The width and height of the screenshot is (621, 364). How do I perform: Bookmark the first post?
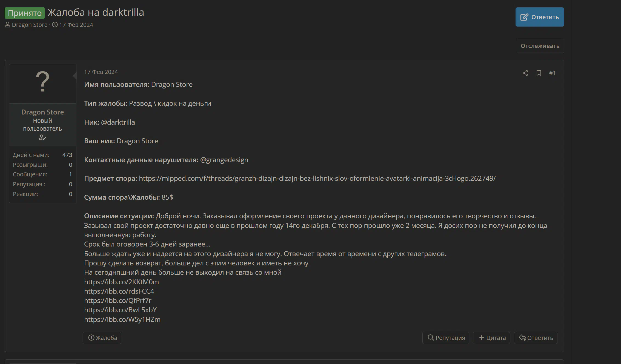(x=539, y=73)
